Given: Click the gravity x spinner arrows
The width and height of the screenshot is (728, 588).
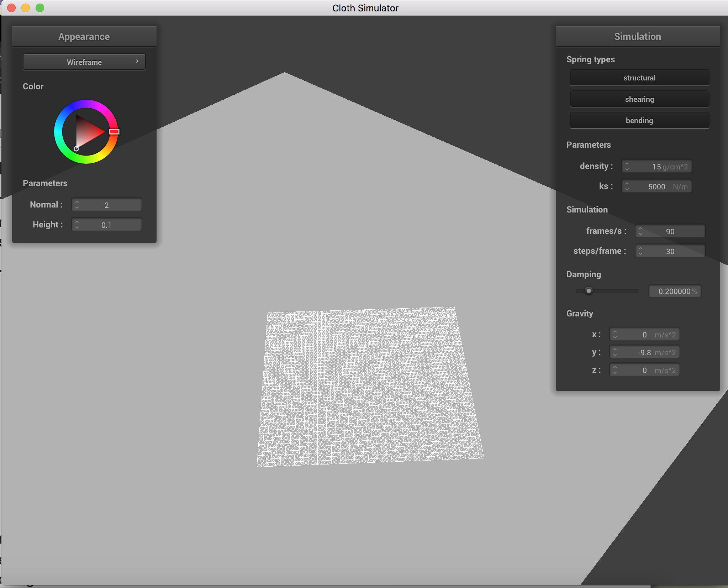Looking at the screenshot, I should point(615,335).
